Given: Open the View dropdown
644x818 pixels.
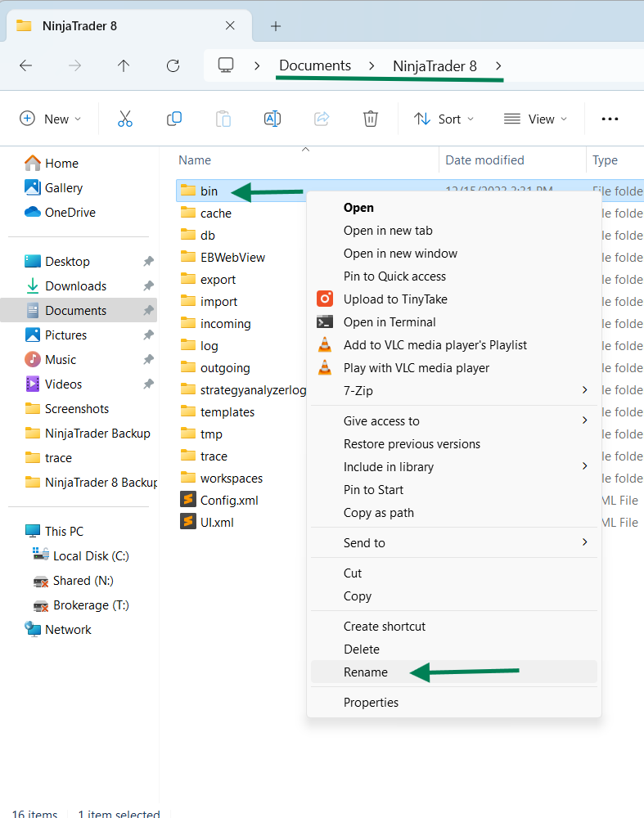Looking at the screenshot, I should pyautogui.click(x=535, y=119).
